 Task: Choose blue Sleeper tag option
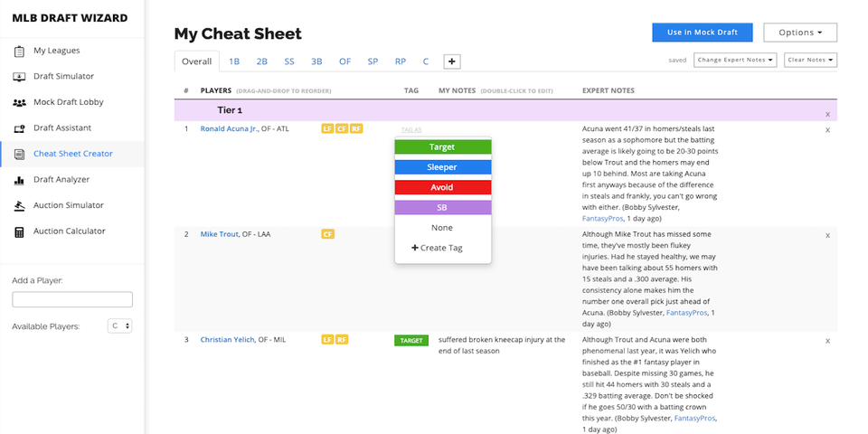coord(443,167)
